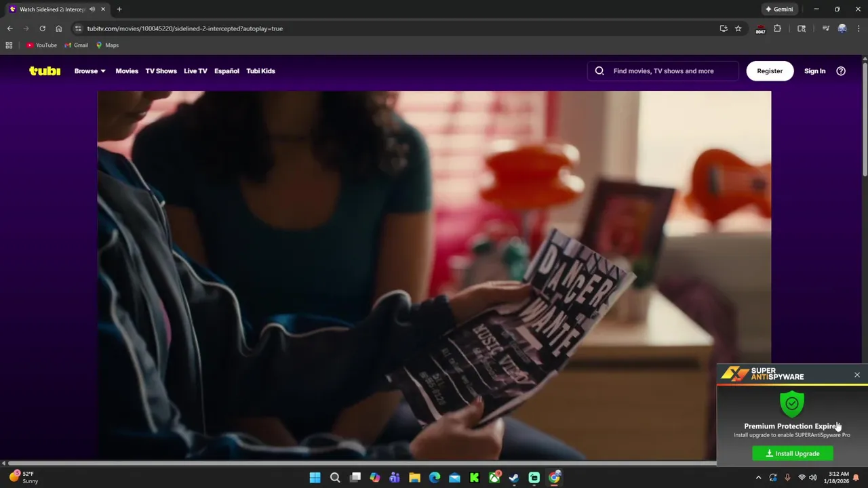This screenshot has width=868, height=488.
Task: Open Chrome profile avatar
Action: click(842, 28)
